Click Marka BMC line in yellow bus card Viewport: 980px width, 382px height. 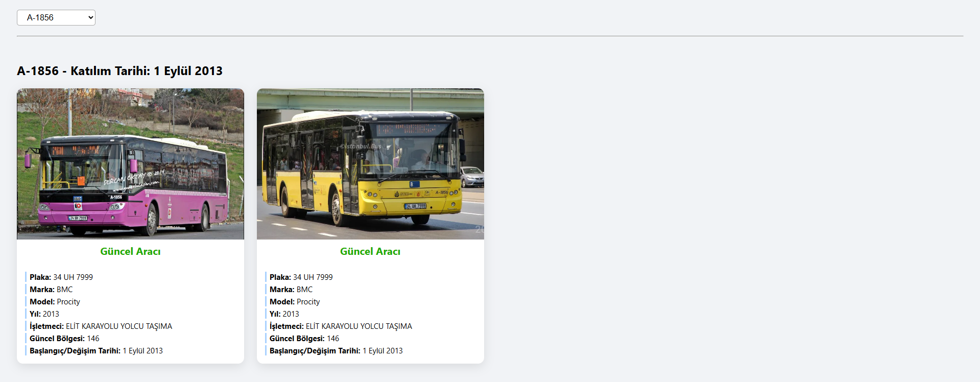click(x=291, y=290)
